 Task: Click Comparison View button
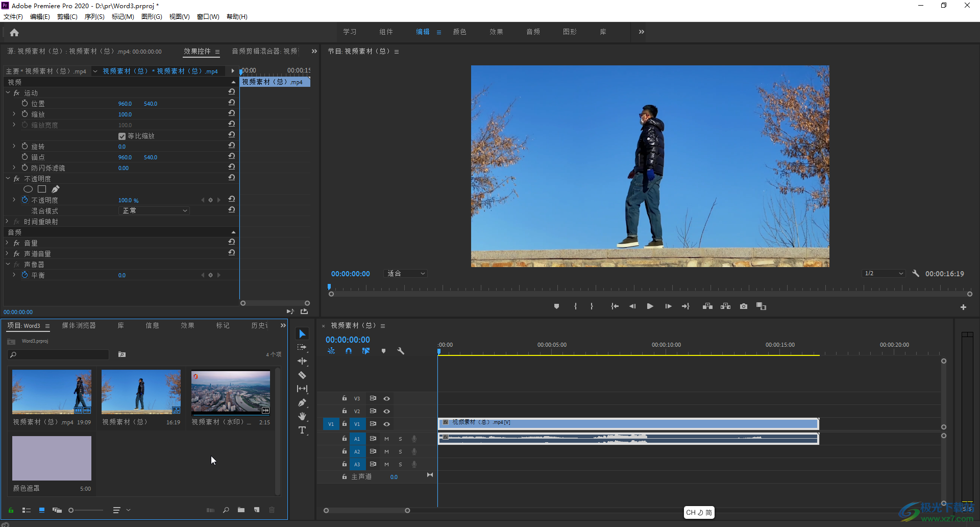[x=761, y=306]
